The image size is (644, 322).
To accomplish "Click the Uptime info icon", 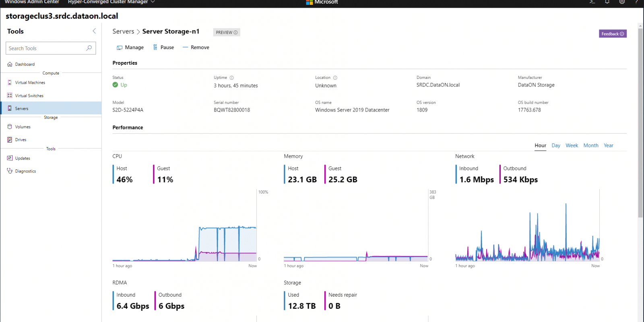I will coord(231,78).
